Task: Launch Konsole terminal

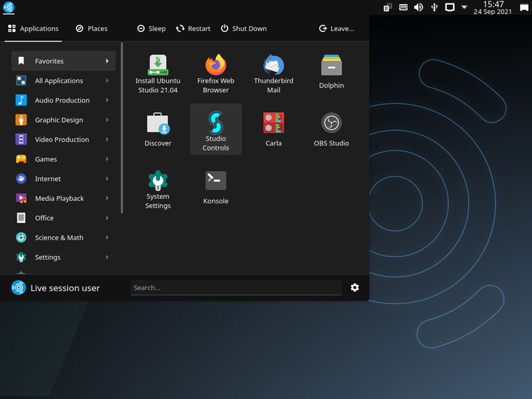Action: tap(216, 187)
